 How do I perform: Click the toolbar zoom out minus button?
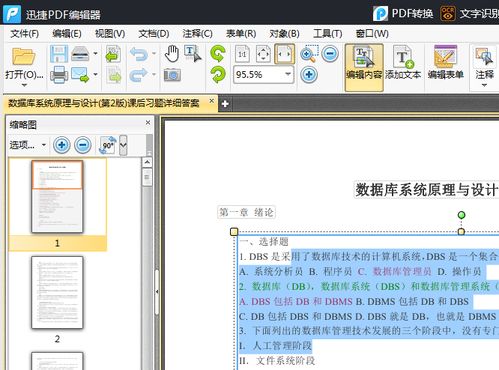tap(330, 53)
